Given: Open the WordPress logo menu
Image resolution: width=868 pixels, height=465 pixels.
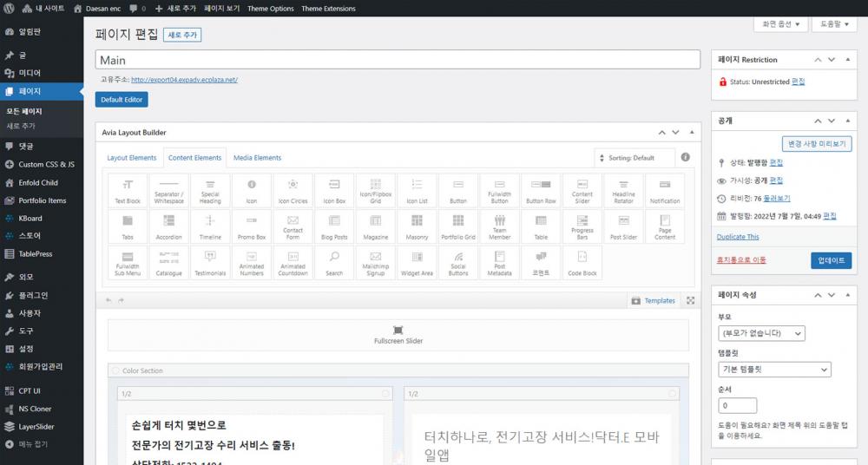Looking at the screenshot, I should click(x=9, y=9).
